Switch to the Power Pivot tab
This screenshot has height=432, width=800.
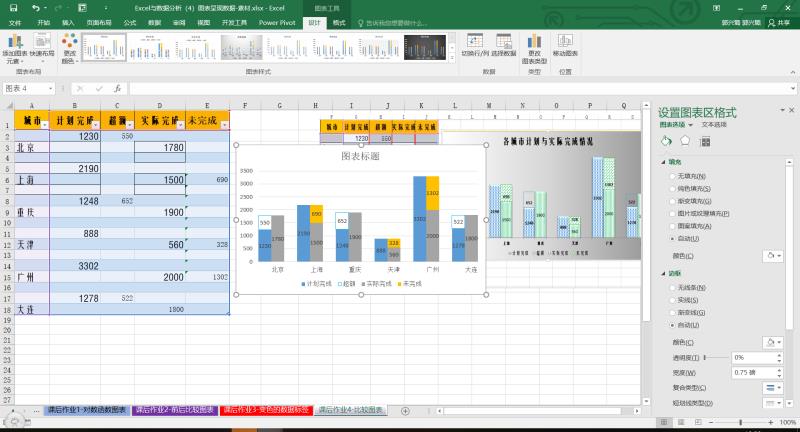click(x=277, y=23)
